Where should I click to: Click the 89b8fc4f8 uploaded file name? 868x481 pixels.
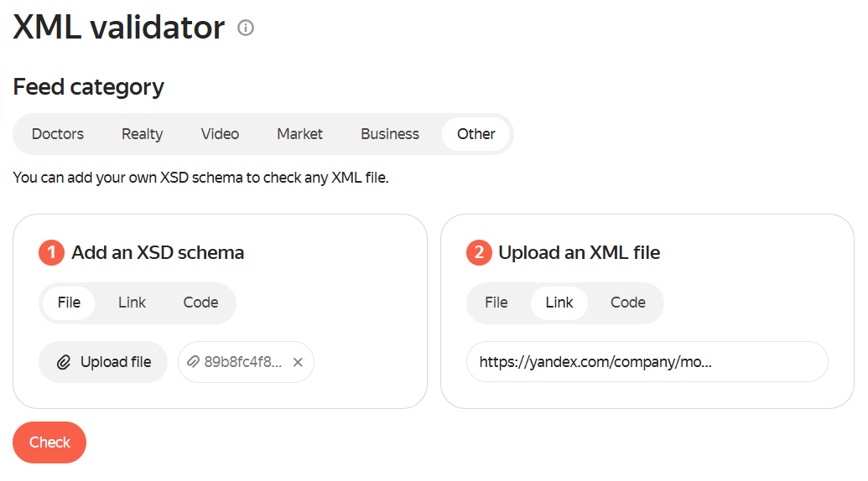[243, 362]
